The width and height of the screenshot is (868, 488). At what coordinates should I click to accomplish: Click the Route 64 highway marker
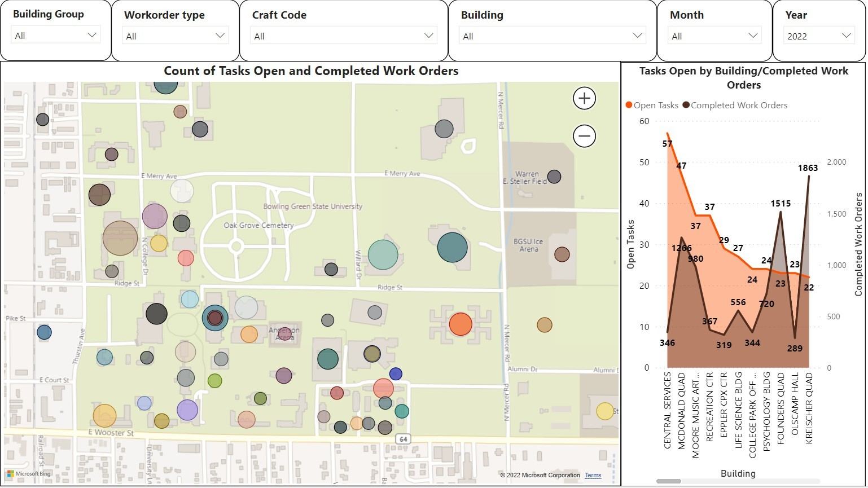(x=402, y=439)
